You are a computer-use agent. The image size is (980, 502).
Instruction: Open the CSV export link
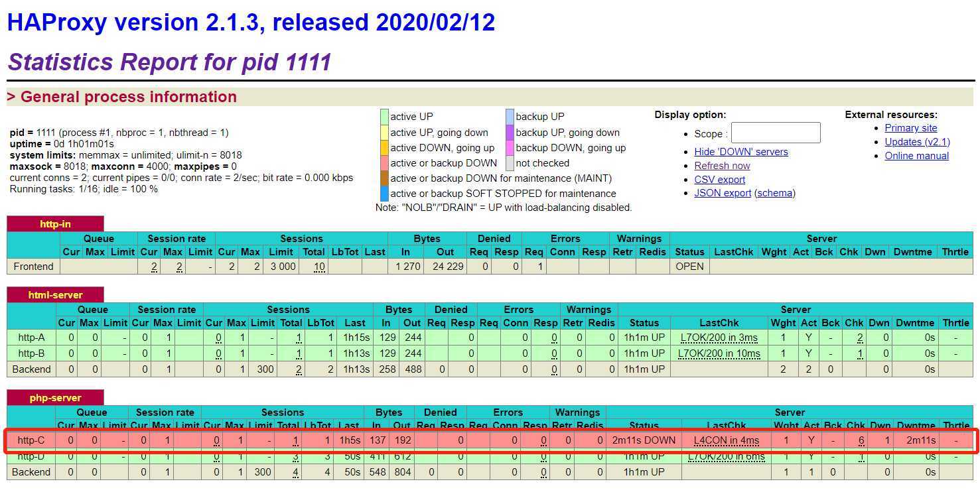point(719,180)
